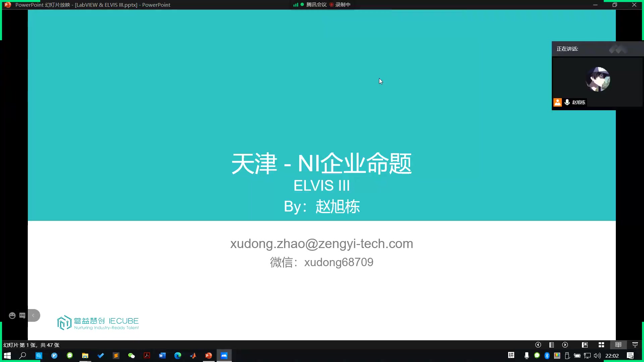This screenshot has width=644, height=362.
Task: Click the email xudong.zhao@zengyi-tech.com
Action: [x=322, y=244]
